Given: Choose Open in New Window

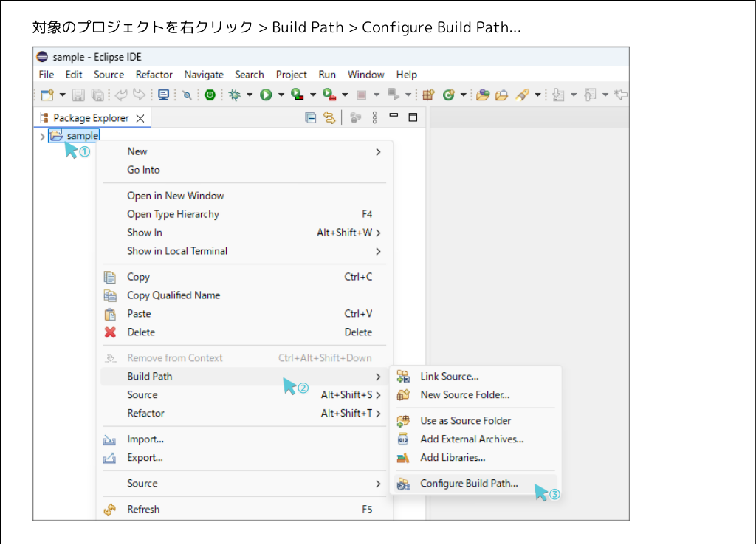Looking at the screenshot, I should click(244, 196).
